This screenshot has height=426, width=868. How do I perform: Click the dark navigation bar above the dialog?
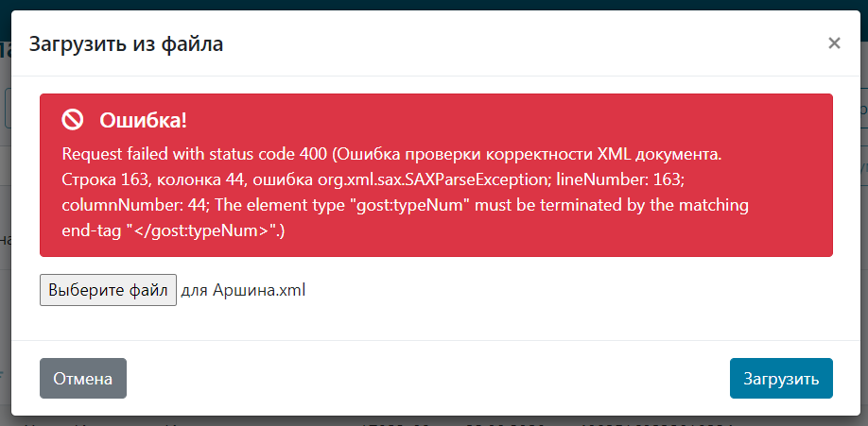tap(434, 5)
